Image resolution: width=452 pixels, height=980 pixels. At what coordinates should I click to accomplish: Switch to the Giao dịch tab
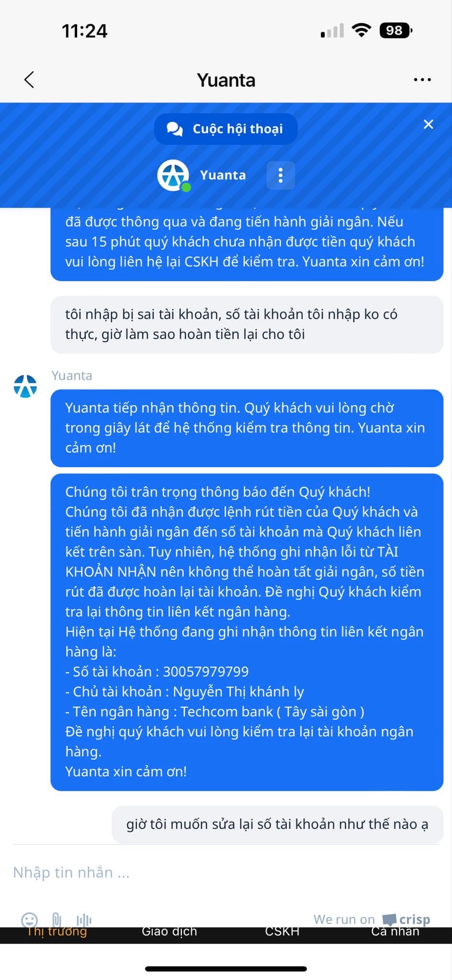[x=169, y=931]
